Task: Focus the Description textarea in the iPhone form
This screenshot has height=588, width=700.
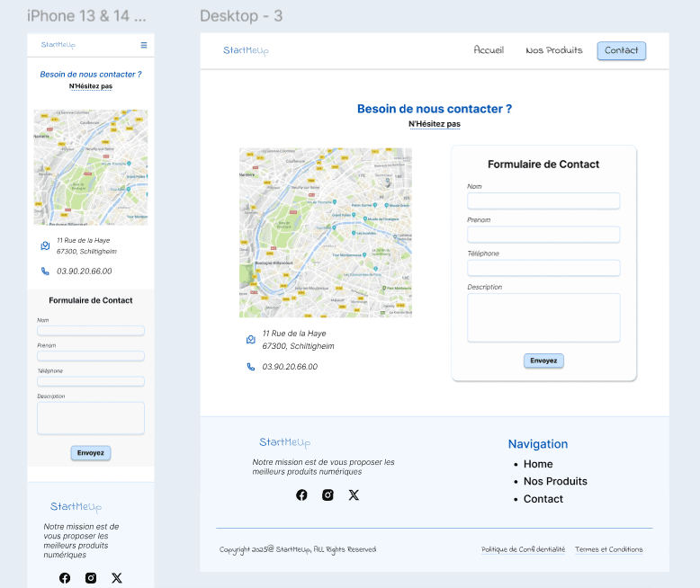Action: 91,418
